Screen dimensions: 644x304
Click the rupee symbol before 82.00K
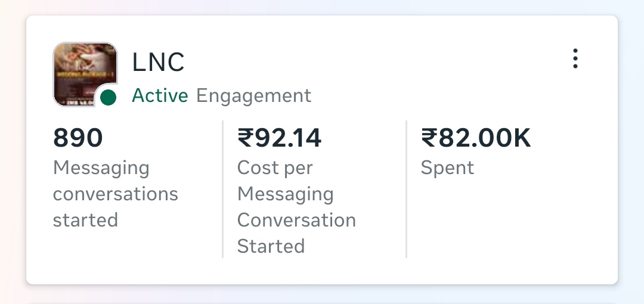point(429,138)
